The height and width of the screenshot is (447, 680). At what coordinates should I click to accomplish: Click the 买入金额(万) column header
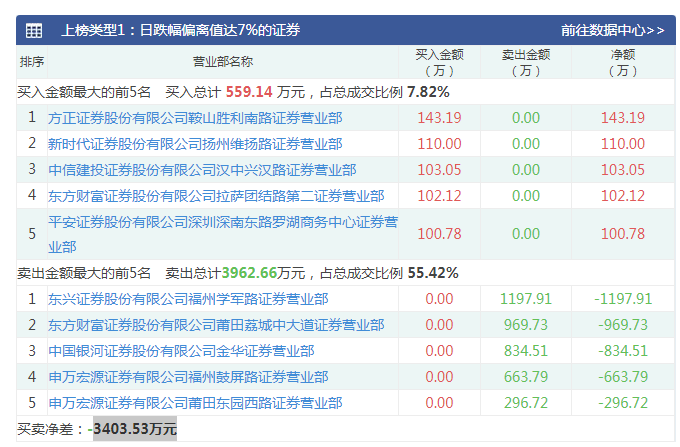(439, 62)
